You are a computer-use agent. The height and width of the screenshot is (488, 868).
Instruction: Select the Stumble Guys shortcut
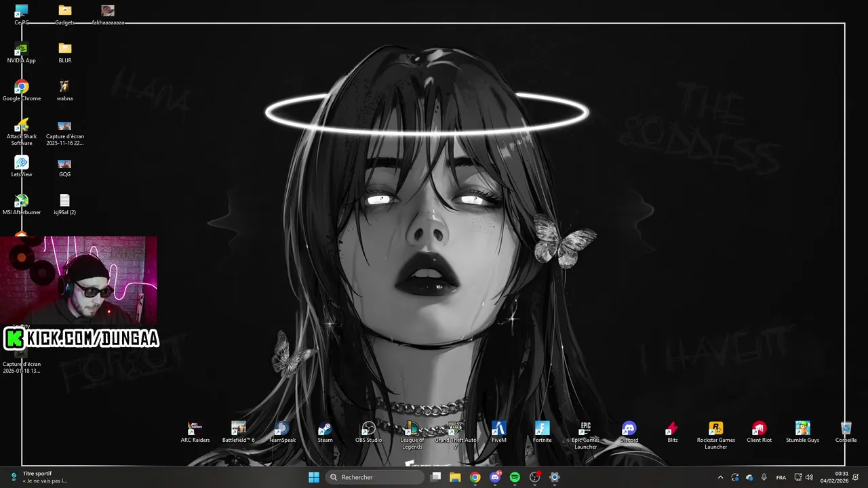click(803, 432)
